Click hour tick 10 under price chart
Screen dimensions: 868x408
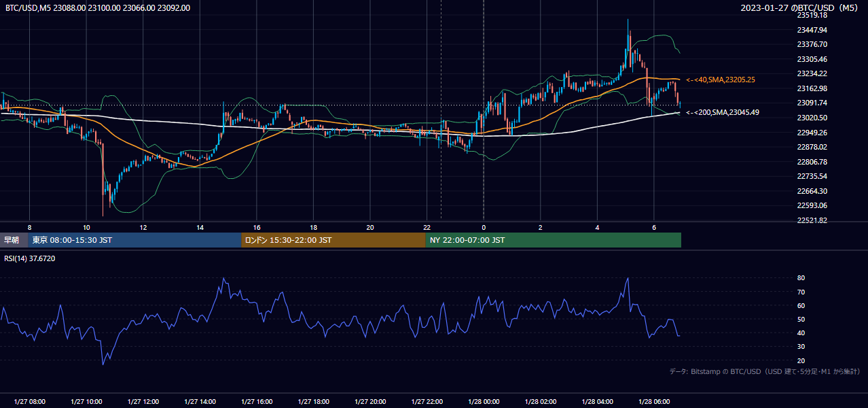point(86,227)
